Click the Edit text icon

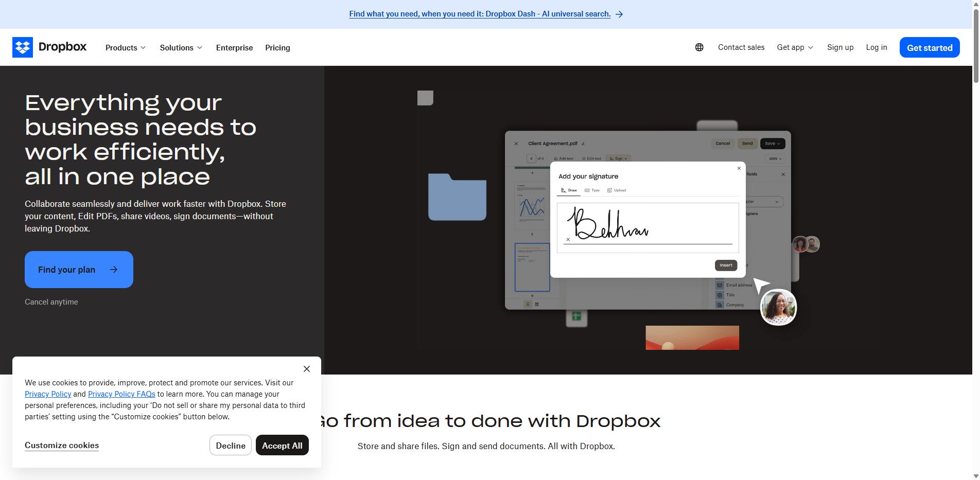[584, 158]
